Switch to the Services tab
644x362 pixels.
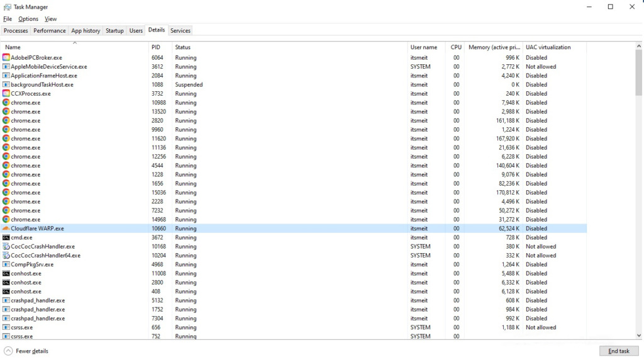point(180,30)
